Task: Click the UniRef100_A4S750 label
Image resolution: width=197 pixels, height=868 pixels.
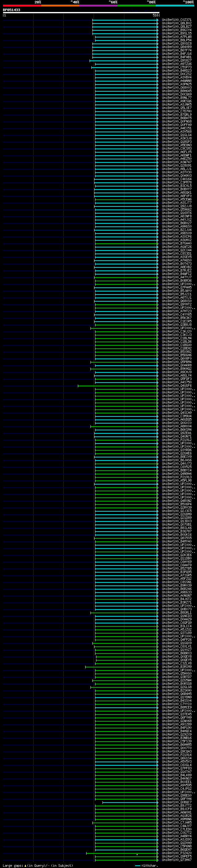Action: [176, 382]
